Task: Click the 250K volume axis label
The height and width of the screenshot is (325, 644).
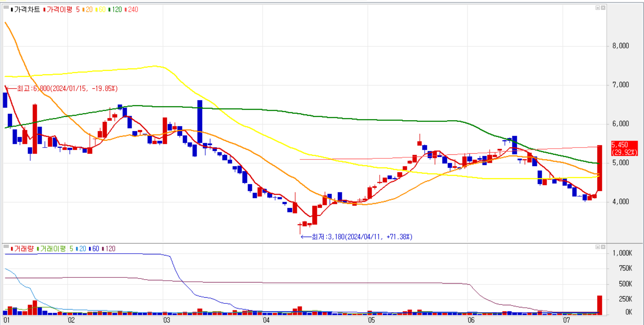Action: [626, 299]
